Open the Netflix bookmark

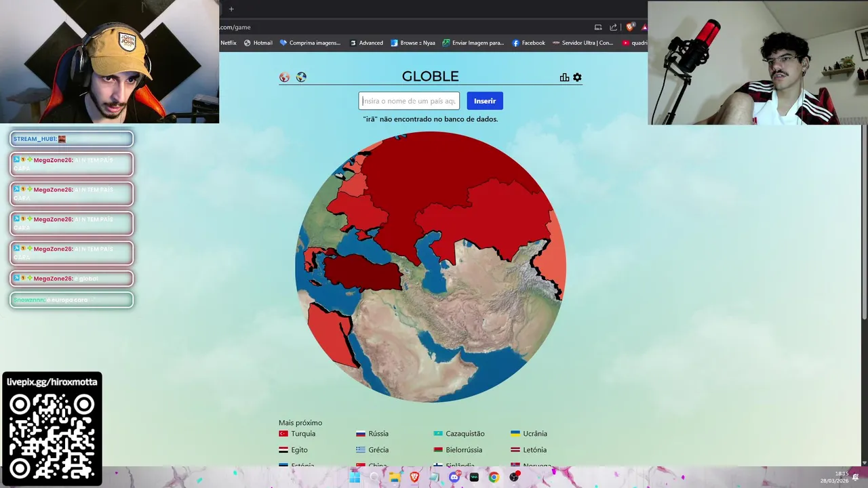(x=229, y=43)
